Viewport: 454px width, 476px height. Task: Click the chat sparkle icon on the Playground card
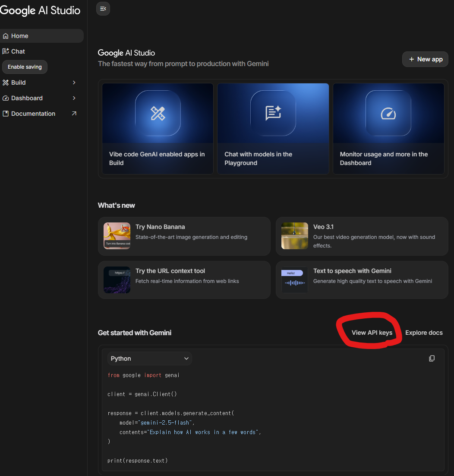(273, 113)
